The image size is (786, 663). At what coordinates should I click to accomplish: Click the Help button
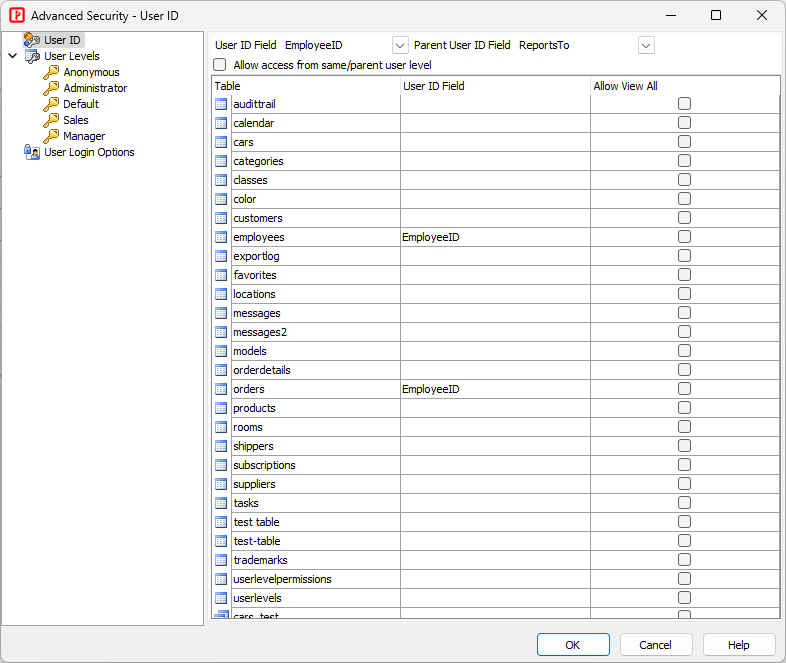[x=739, y=645]
